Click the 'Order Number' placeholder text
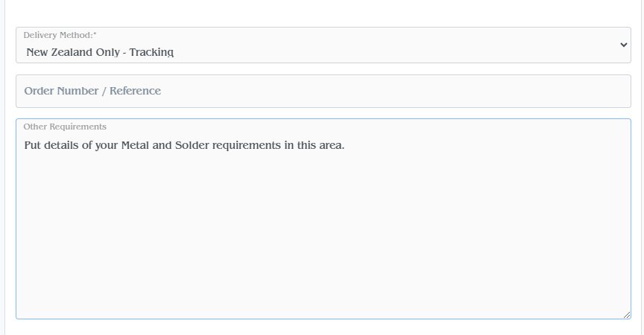Screen dimensions: 644x335 click(x=60, y=91)
